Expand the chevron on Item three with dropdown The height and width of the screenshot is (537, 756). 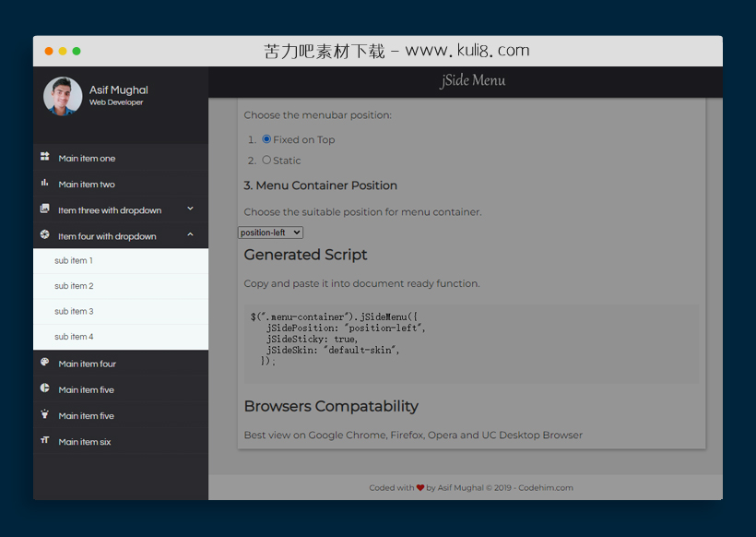tap(191, 209)
